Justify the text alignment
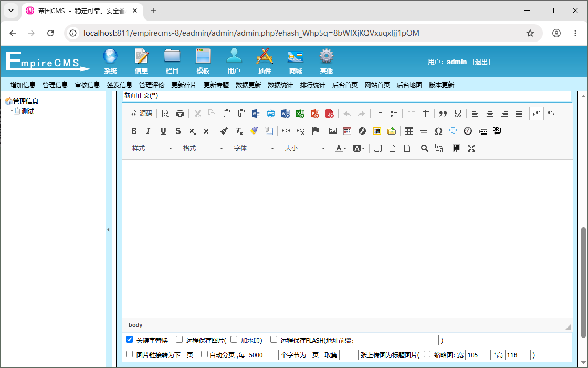This screenshot has height=368, width=588. coord(519,114)
